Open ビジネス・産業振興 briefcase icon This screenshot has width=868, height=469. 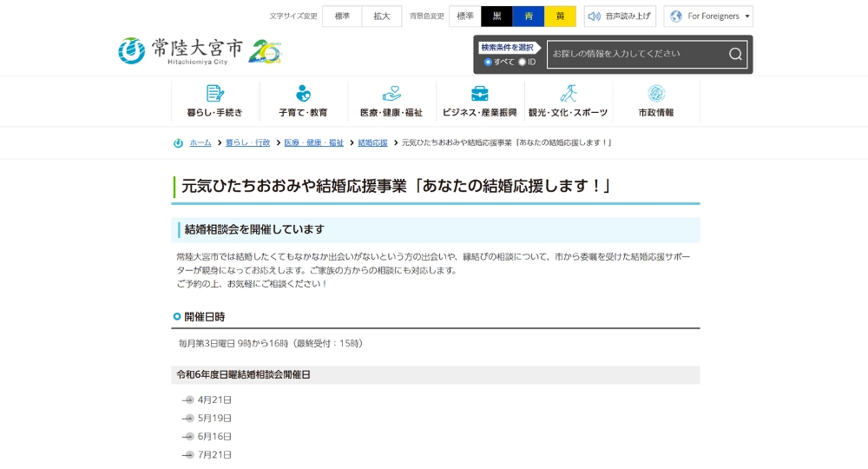pos(479,94)
